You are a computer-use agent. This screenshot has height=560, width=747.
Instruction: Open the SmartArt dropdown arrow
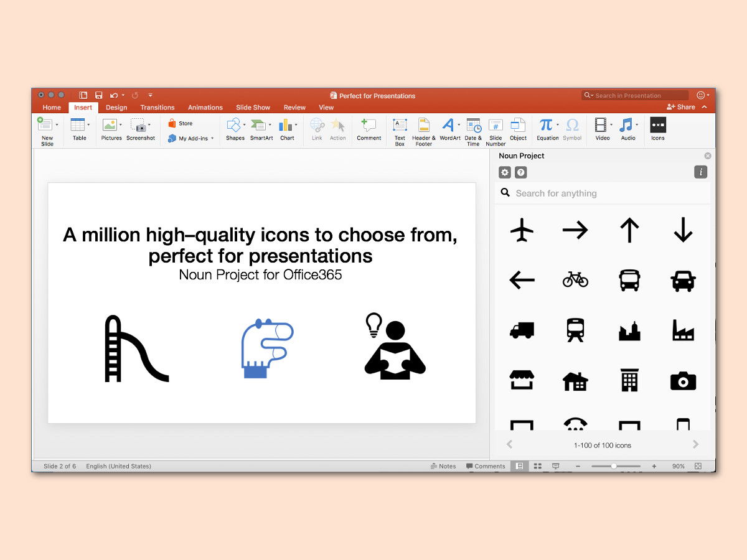coord(270,124)
